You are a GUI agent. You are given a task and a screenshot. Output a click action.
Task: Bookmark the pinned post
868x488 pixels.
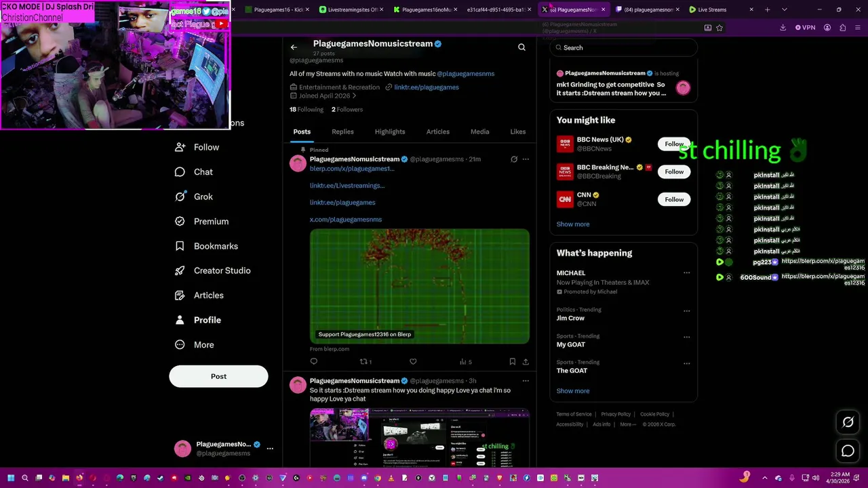point(513,362)
